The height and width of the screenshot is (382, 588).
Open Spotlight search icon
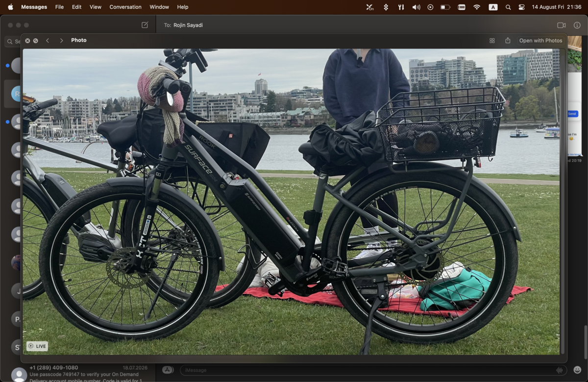(508, 7)
